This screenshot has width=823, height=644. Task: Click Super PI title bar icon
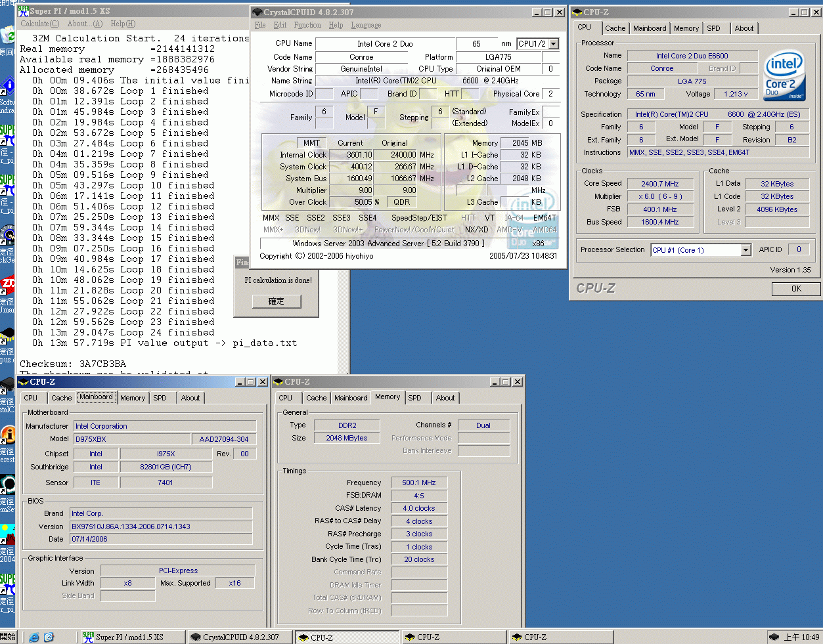(23, 11)
